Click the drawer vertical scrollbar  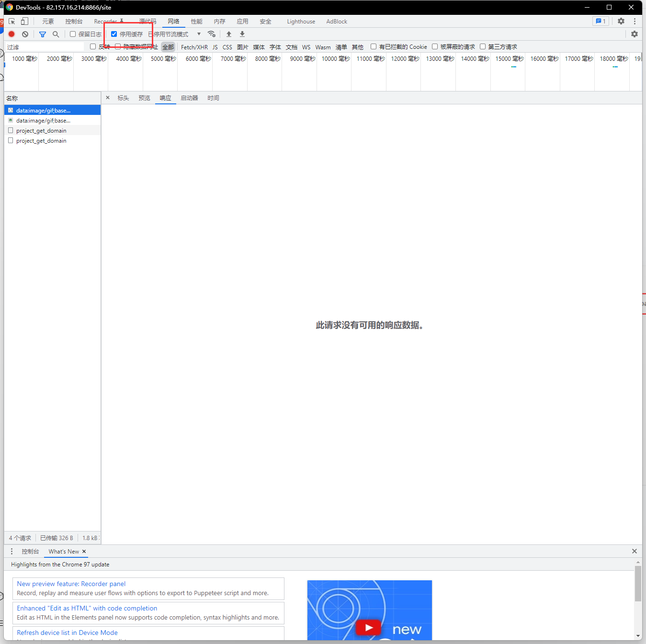(x=638, y=584)
